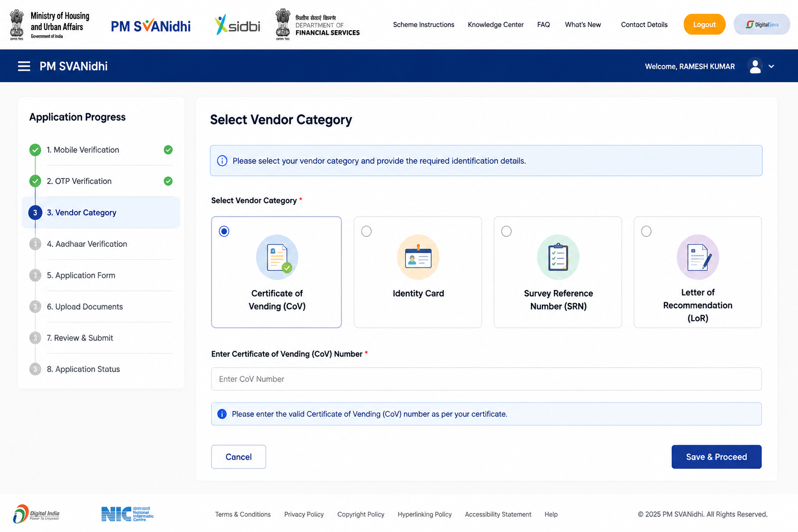Click OTP Verification right completed checkmark
Viewport: 798px width, 532px height.
pyautogui.click(x=168, y=181)
